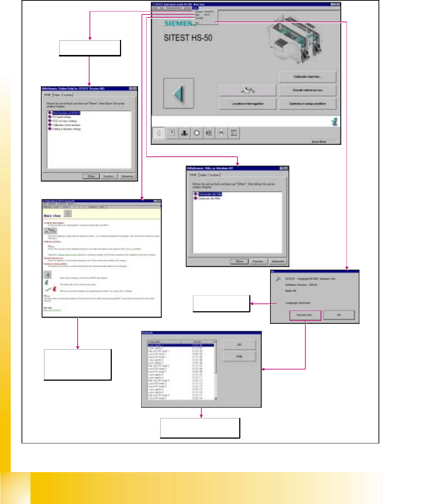Select 'The Functions of SITEST' help topic
The width and height of the screenshot is (422, 504).
pos(66,113)
